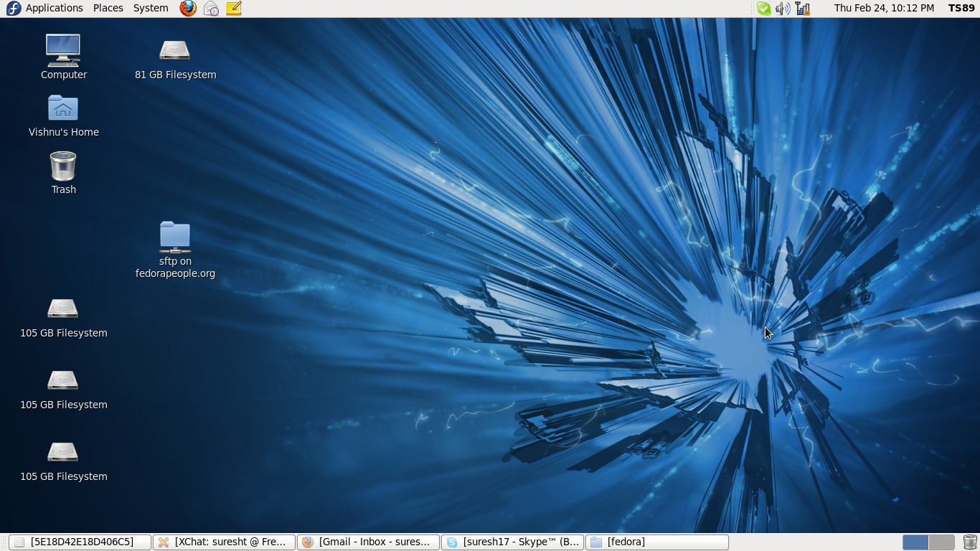980x551 pixels.
Task: Open the System menu
Action: [x=151, y=8]
